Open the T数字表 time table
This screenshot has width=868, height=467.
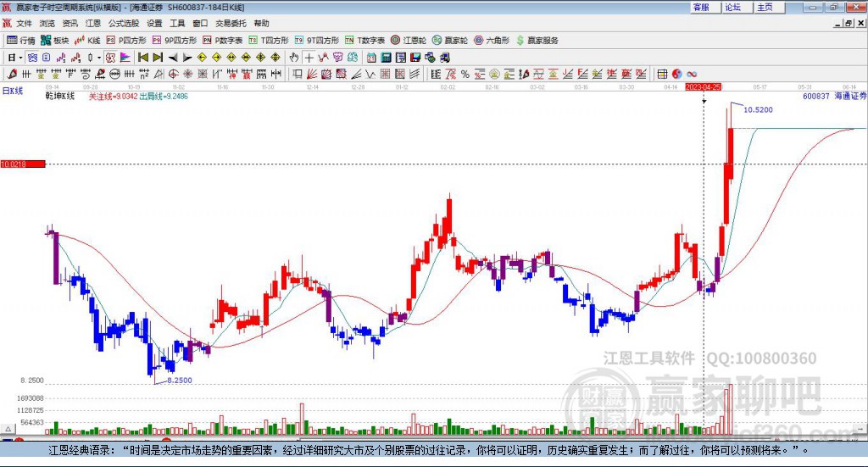[364, 41]
